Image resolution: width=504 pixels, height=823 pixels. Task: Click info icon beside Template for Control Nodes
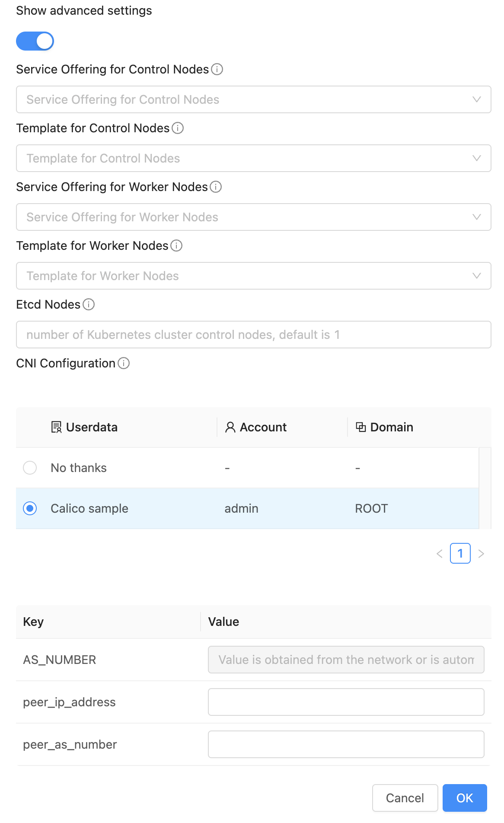point(178,128)
